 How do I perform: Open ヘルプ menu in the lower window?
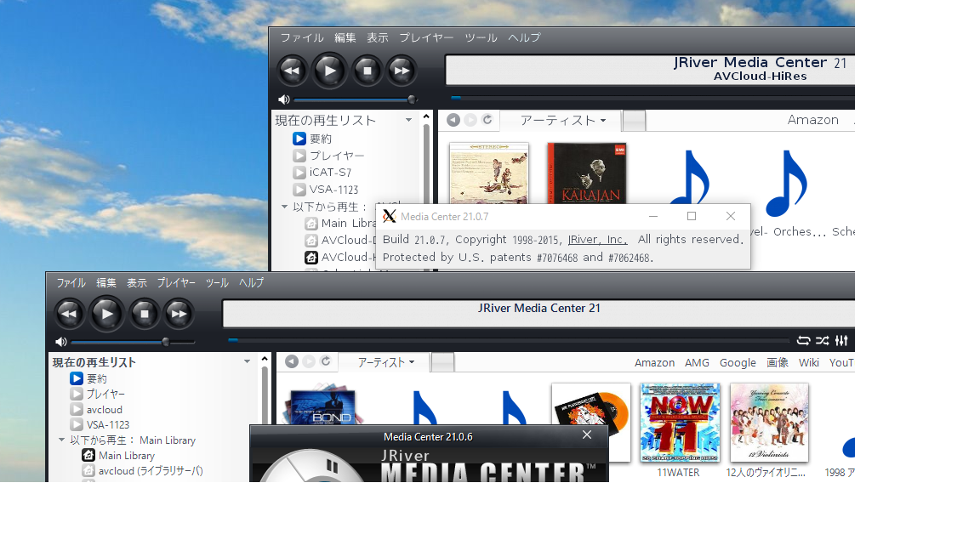pos(251,283)
